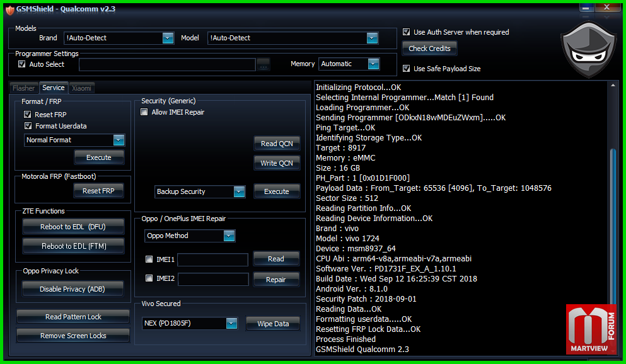Toggle Format Userdata checkbox
Viewport: 626px width, 364px height.
click(28, 126)
